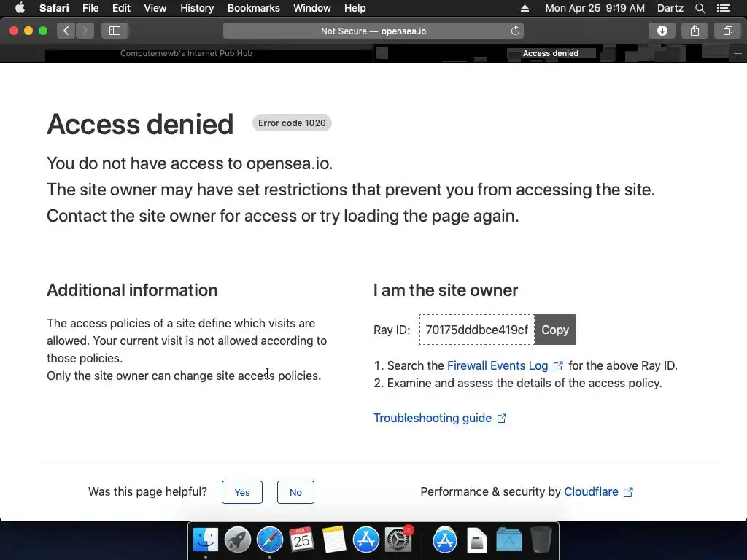
Task: Click the address bar showing opensea.io
Action: [373, 31]
